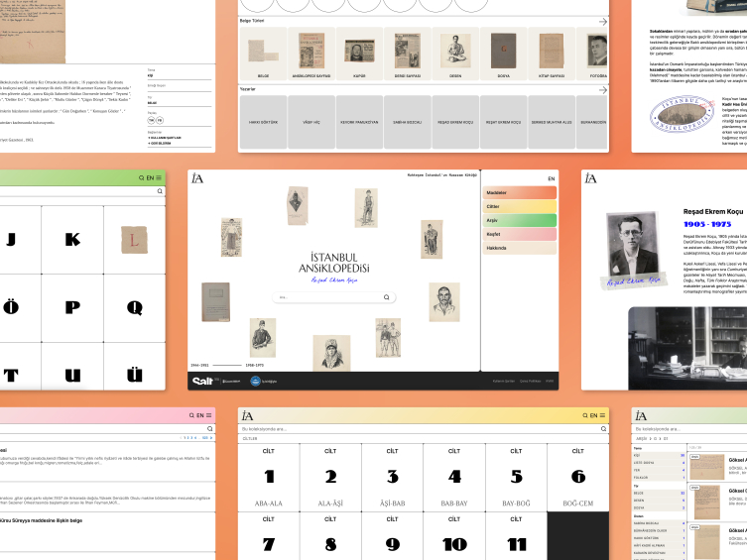
Task: Click the search magnifier in the homepage search bar
Action: point(388,297)
